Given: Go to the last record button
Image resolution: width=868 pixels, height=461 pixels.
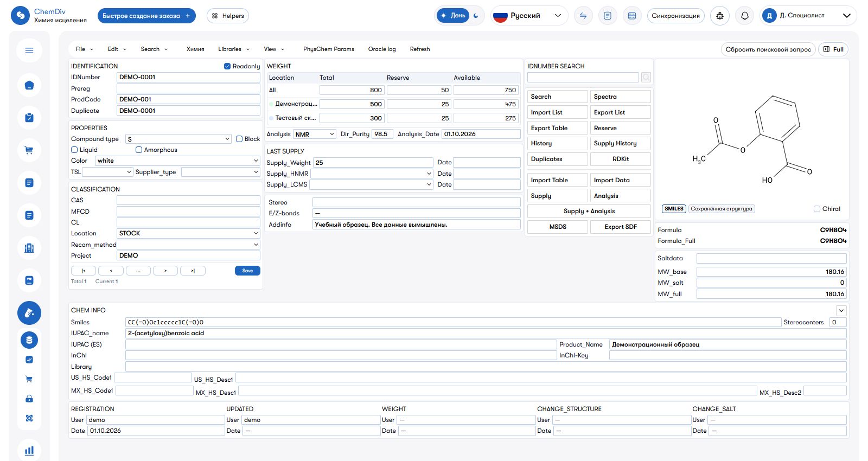Looking at the screenshot, I should (193, 271).
